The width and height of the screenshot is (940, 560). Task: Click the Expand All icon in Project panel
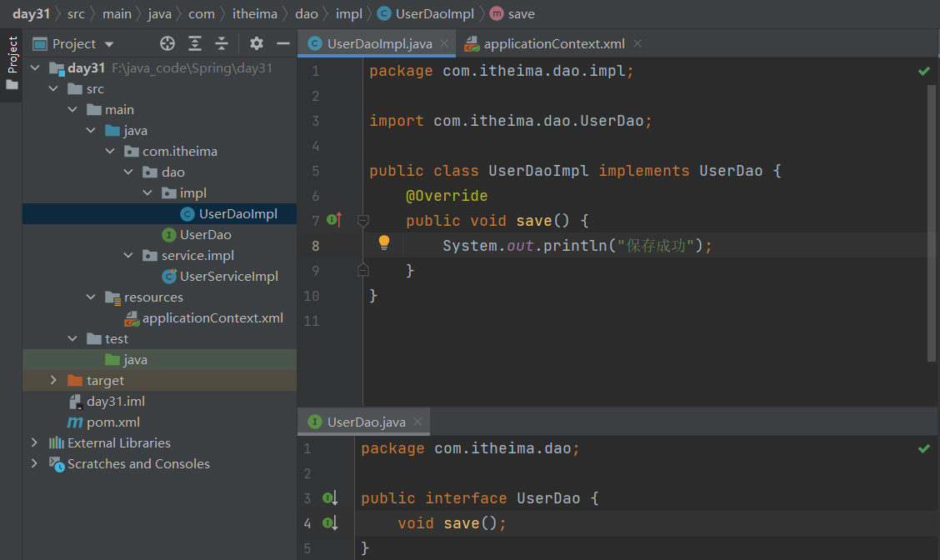point(195,43)
